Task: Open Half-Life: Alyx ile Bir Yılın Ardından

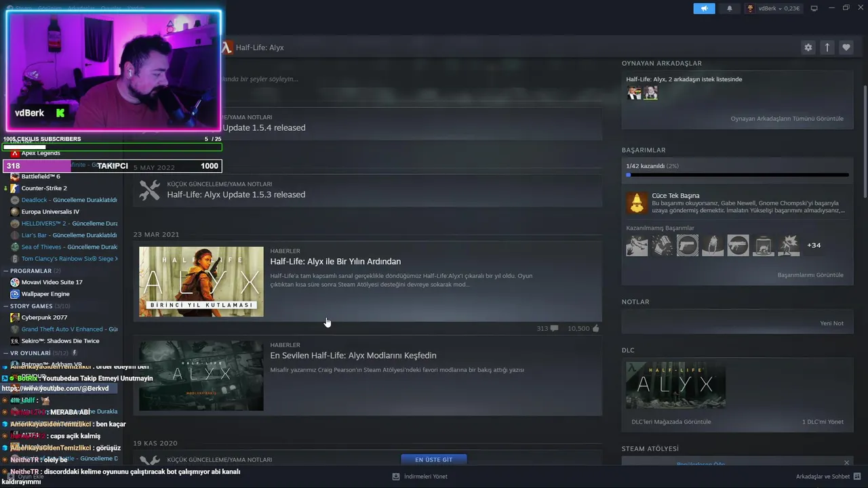Action: (x=335, y=262)
